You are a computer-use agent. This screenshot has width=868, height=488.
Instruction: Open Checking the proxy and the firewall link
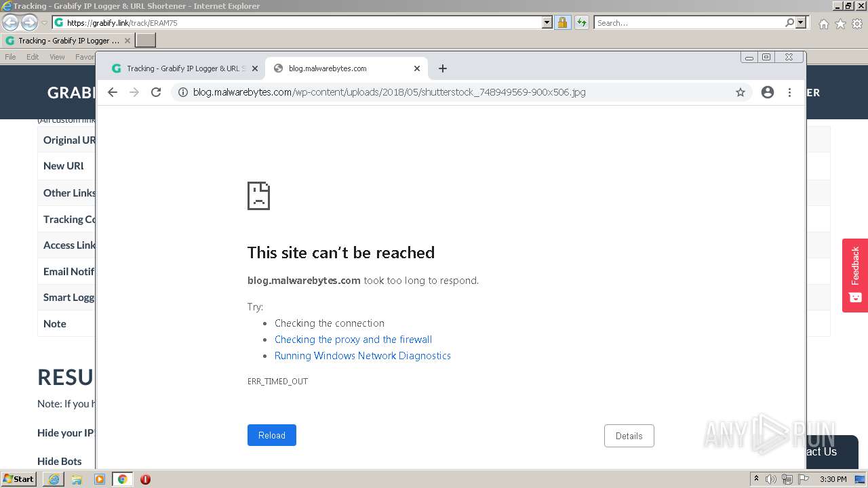(353, 340)
